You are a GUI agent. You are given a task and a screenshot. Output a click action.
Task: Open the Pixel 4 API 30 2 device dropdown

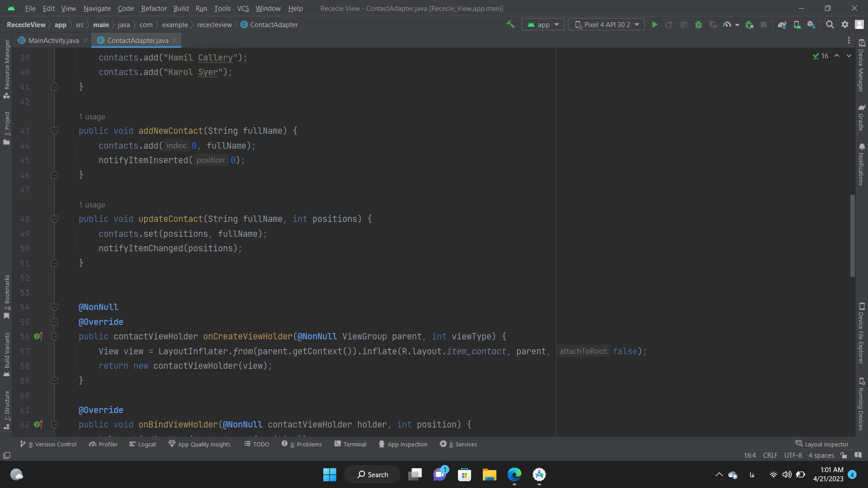[606, 24]
